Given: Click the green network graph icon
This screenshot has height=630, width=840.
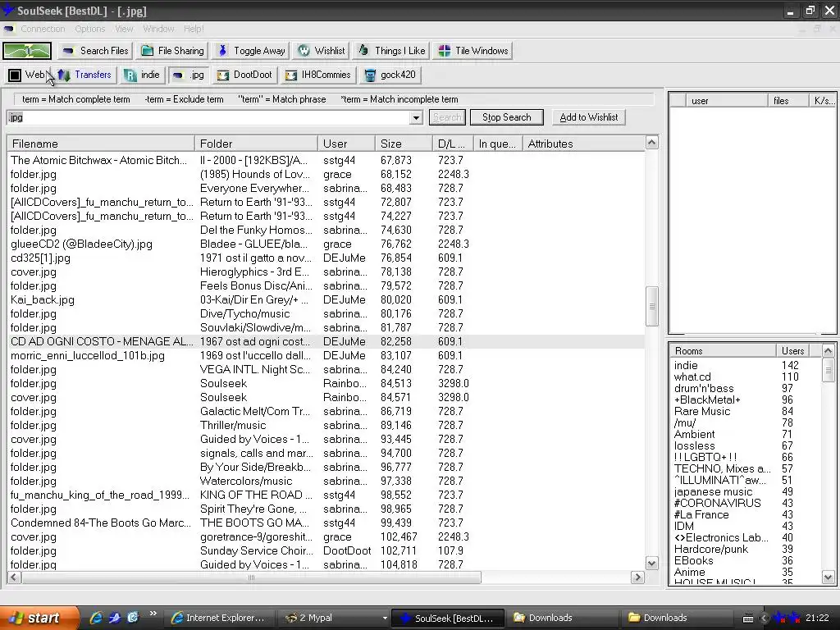Looking at the screenshot, I should pyautogui.click(x=27, y=51).
